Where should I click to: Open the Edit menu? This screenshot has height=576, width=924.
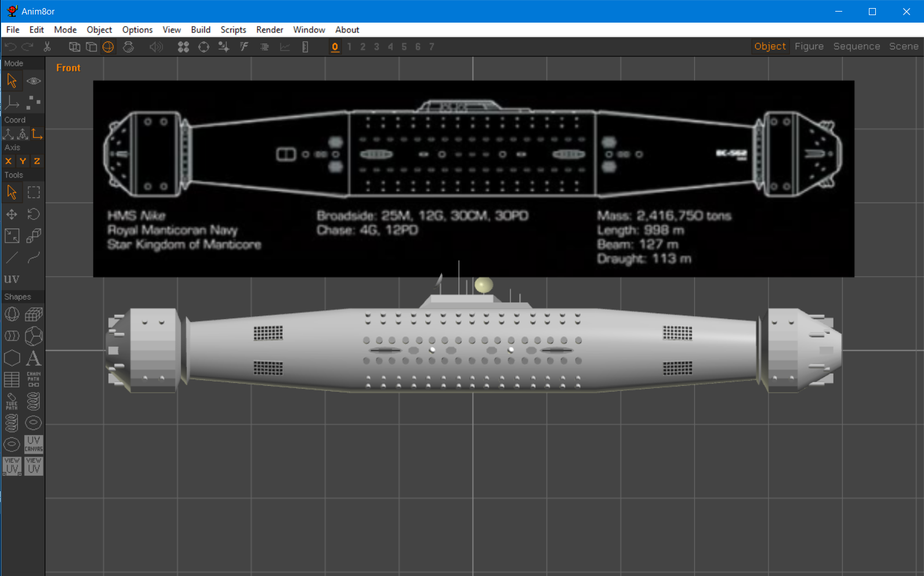click(x=37, y=30)
